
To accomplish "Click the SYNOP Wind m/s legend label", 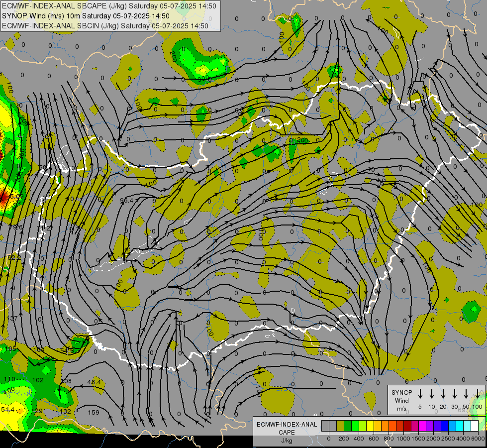I will point(401,400).
